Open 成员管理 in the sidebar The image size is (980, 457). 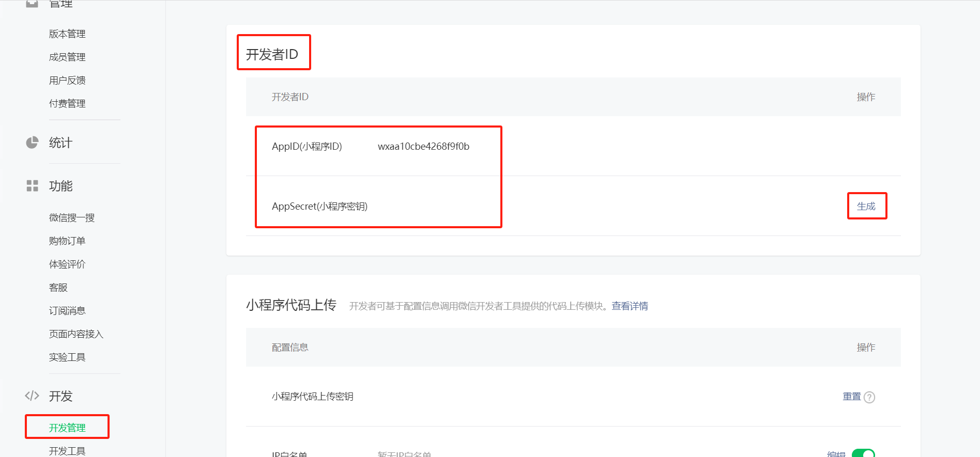pos(67,57)
